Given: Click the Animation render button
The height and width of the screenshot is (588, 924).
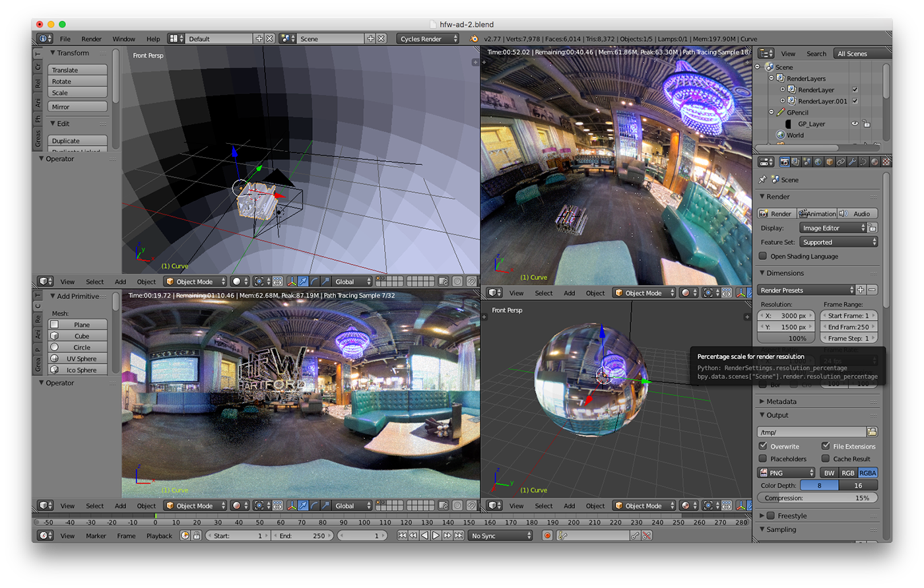Looking at the screenshot, I should (x=817, y=214).
